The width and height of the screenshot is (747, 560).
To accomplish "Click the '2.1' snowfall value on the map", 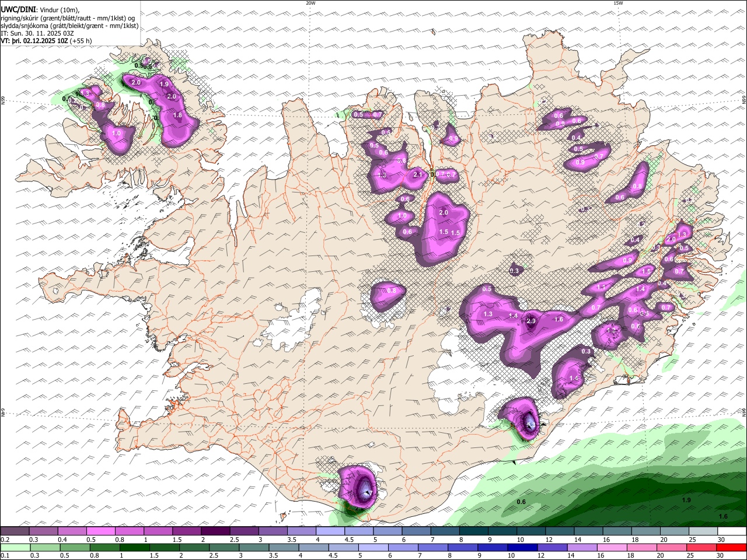I will 417,174.
